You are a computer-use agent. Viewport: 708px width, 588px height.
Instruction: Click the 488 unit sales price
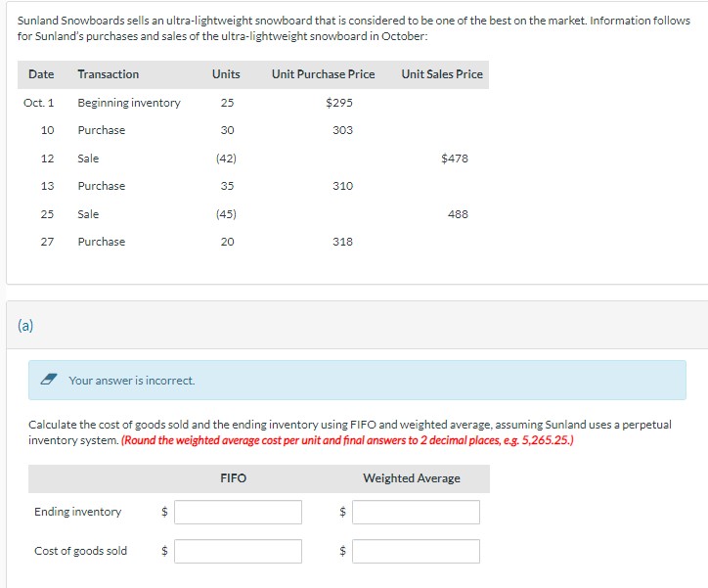tap(458, 214)
